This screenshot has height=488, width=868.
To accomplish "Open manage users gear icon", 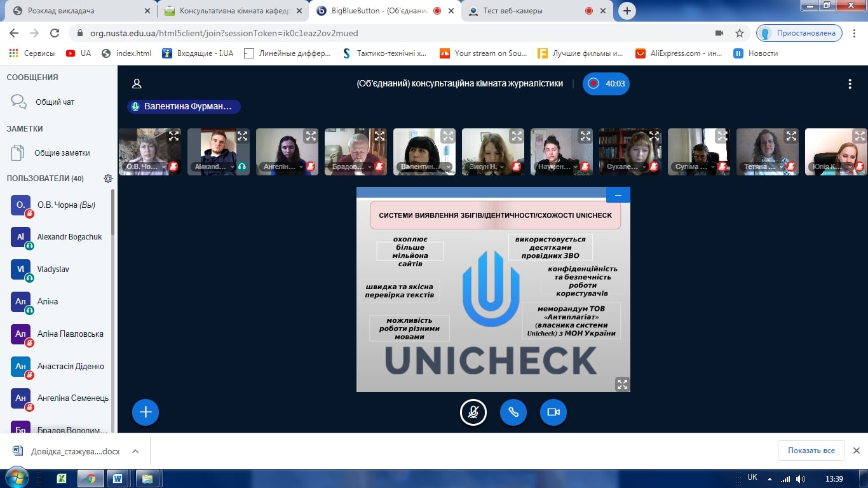I will click(108, 179).
